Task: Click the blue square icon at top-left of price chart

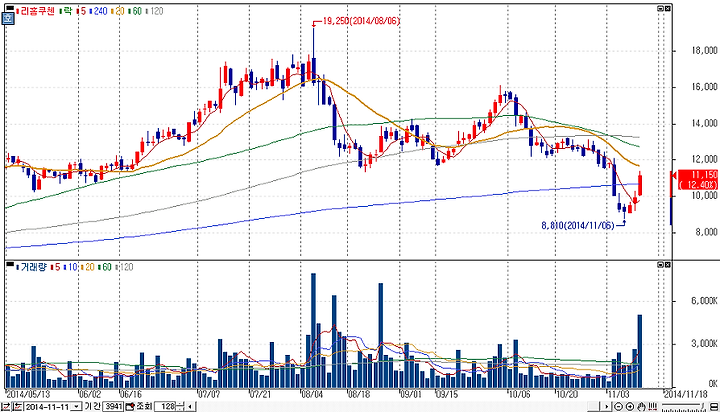Action: click(8, 18)
